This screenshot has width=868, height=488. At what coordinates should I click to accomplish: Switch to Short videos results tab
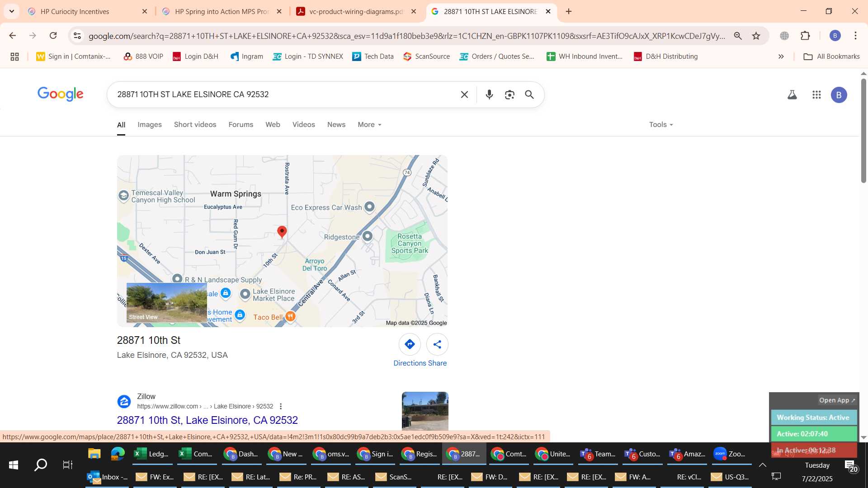coord(195,125)
